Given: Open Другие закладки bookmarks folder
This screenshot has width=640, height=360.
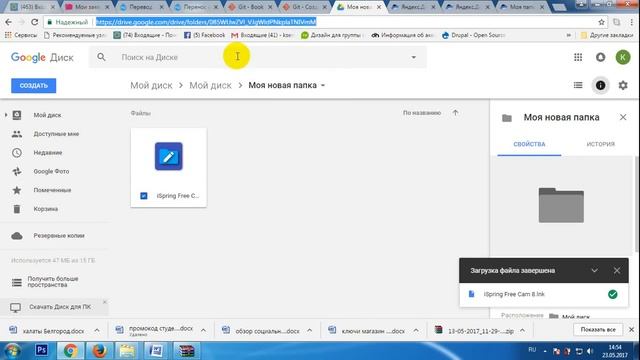Looking at the screenshot, I should 607,36.
